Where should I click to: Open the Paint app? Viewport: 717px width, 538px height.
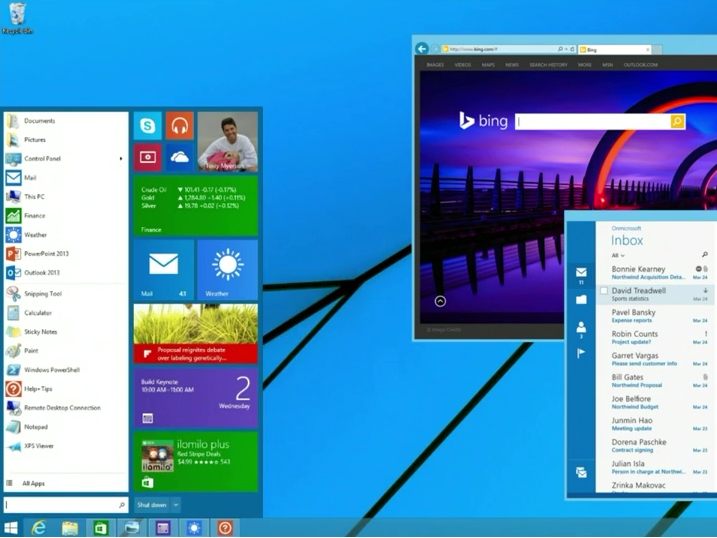(x=65, y=351)
